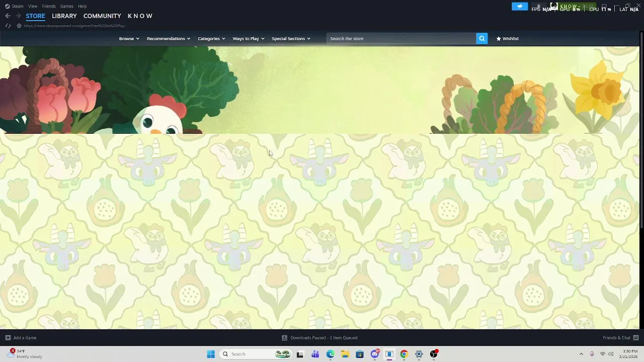
Task: Click the Add a Game plus icon
Action: (8, 338)
